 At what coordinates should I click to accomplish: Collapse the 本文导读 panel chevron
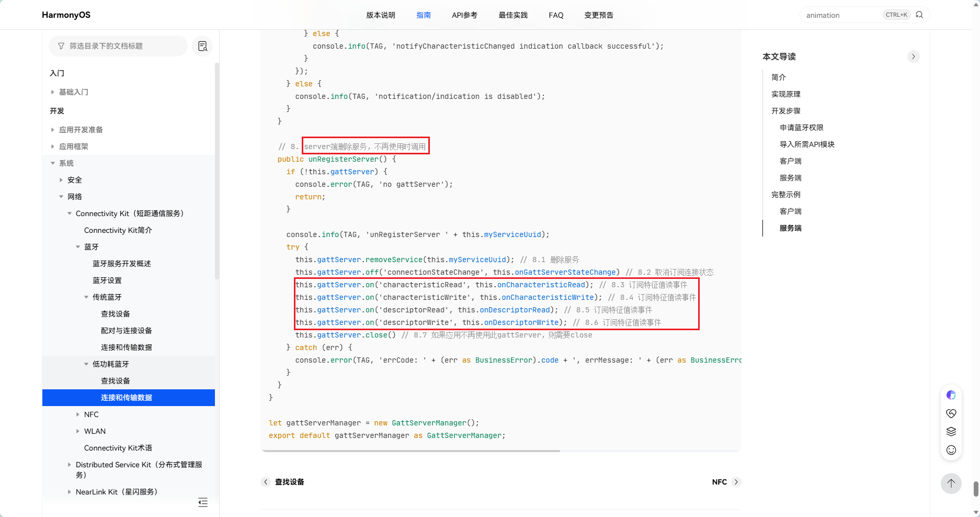point(913,57)
